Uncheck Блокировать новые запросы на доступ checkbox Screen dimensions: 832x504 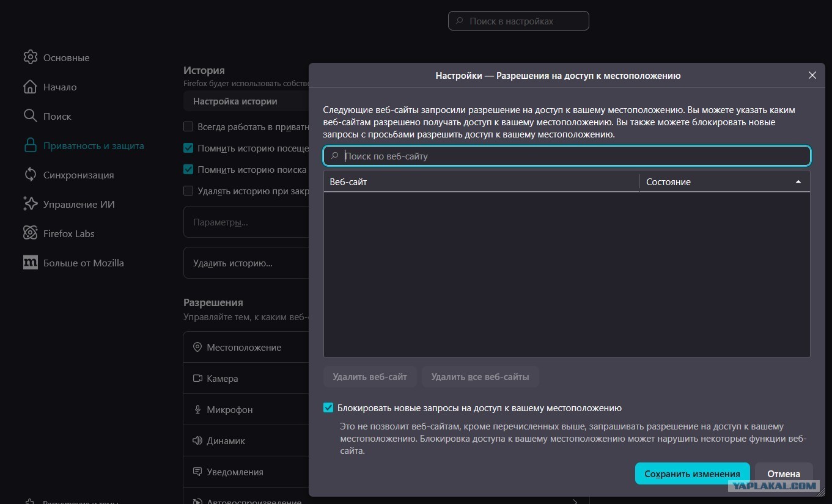coord(328,408)
